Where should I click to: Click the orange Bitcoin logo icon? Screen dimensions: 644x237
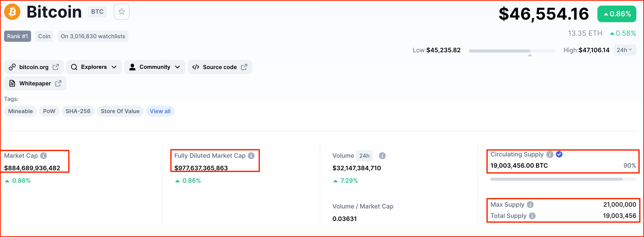pos(12,12)
